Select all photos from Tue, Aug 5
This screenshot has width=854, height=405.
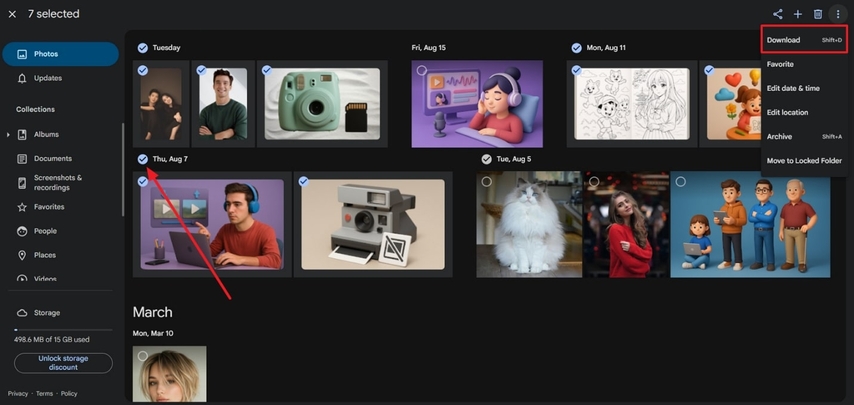tap(486, 159)
